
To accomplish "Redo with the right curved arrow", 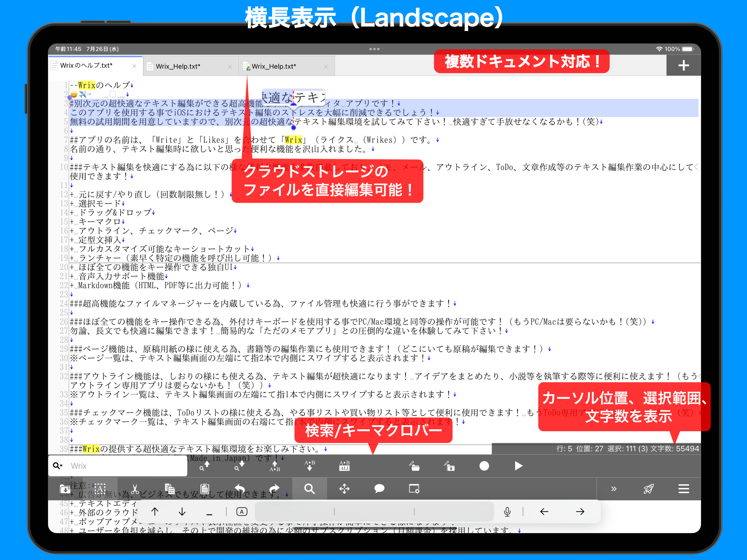I will 275,489.
